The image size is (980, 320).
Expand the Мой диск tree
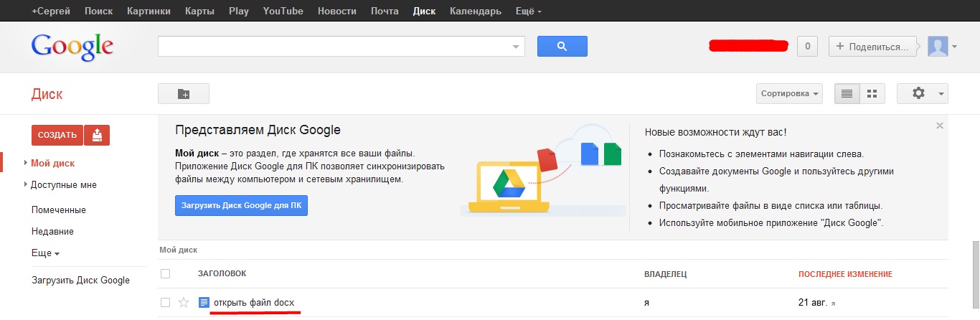click(x=27, y=163)
